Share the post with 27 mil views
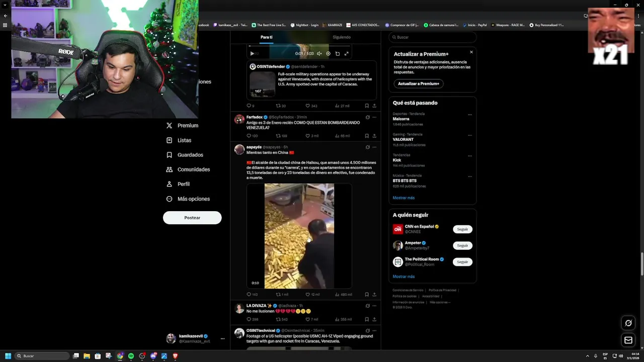Image resolution: width=644 pixels, height=362 pixels. [374, 106]
